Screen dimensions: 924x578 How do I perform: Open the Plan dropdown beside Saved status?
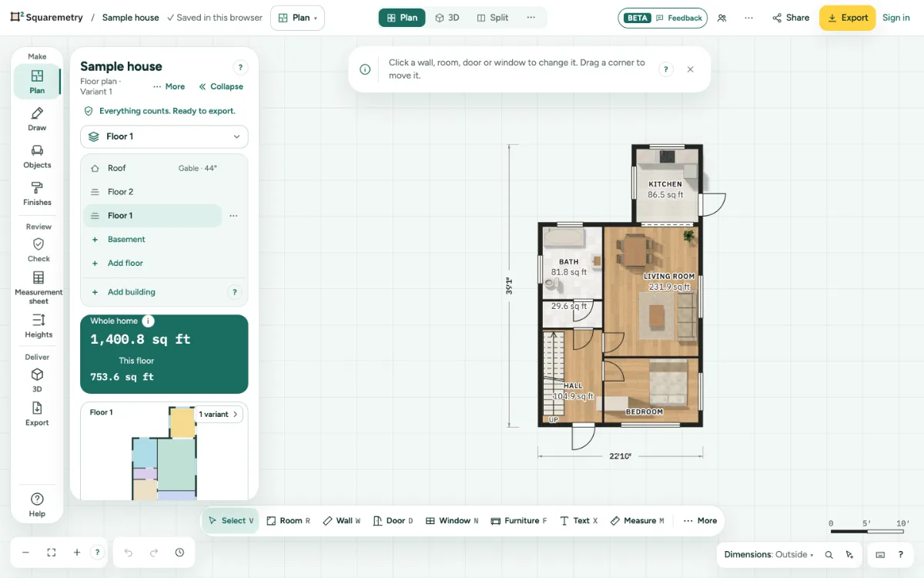(297, 18)
